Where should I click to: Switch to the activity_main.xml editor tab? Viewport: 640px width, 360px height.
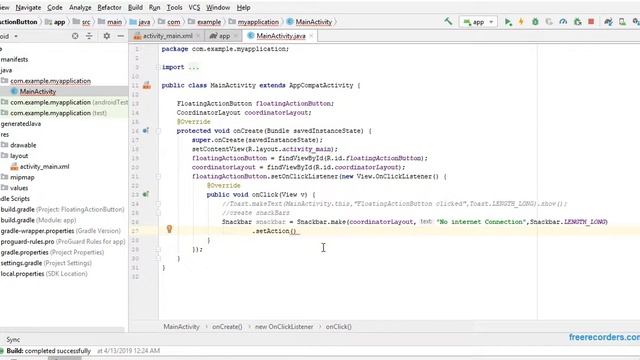click(167, 36)
